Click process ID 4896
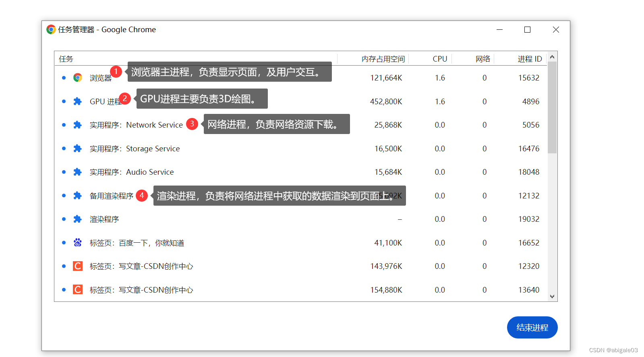Image resolution: width=644 pixels, height=357 pixels. coord(531,101)
